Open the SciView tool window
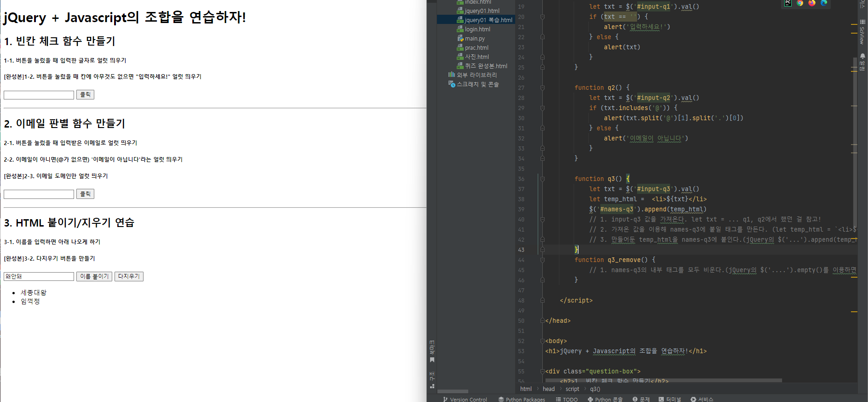The width and height of the screenshot is (868, 402). tap(862, 32)
